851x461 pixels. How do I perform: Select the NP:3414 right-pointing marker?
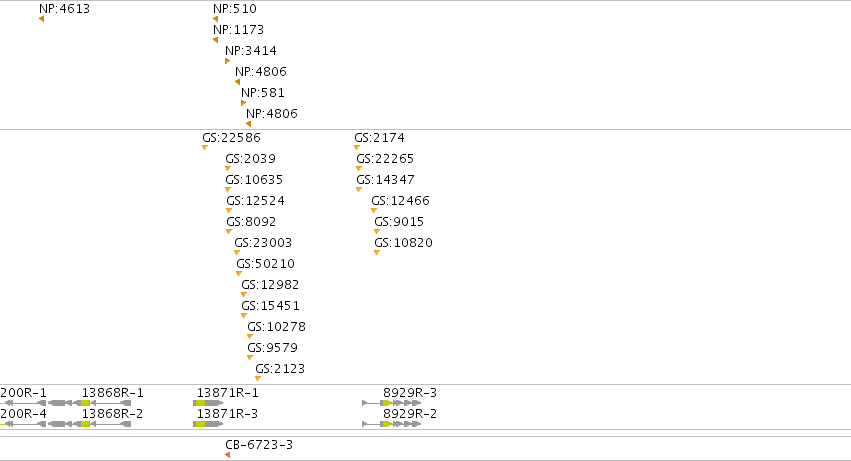[227, 61]
